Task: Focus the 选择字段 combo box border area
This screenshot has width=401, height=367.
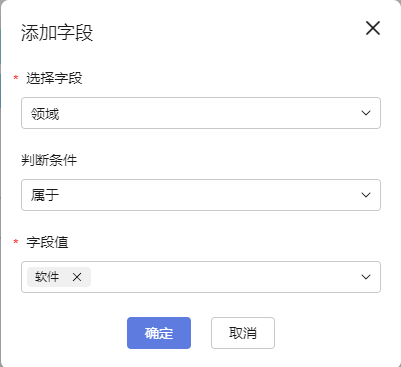Action: click(x=201, y=113)
